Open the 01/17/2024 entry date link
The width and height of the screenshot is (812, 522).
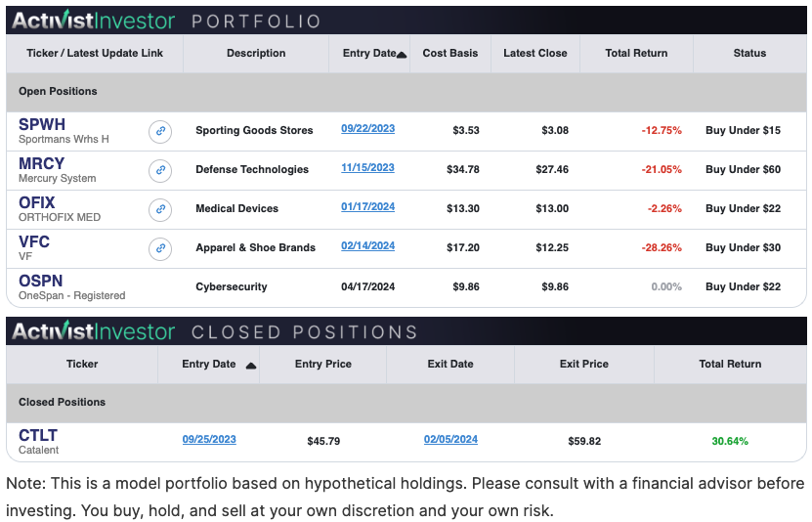367,206
